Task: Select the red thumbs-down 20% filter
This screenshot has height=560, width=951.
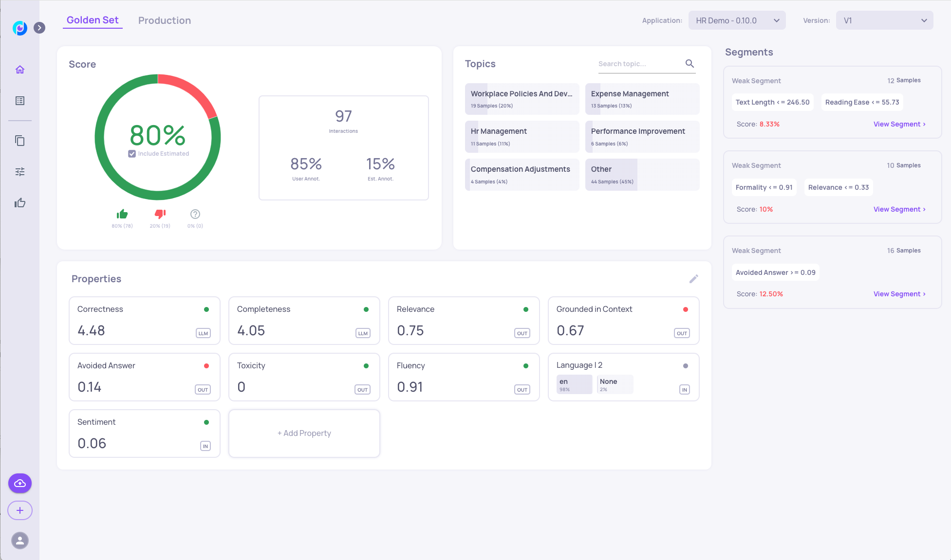Action: coord(160,214)
